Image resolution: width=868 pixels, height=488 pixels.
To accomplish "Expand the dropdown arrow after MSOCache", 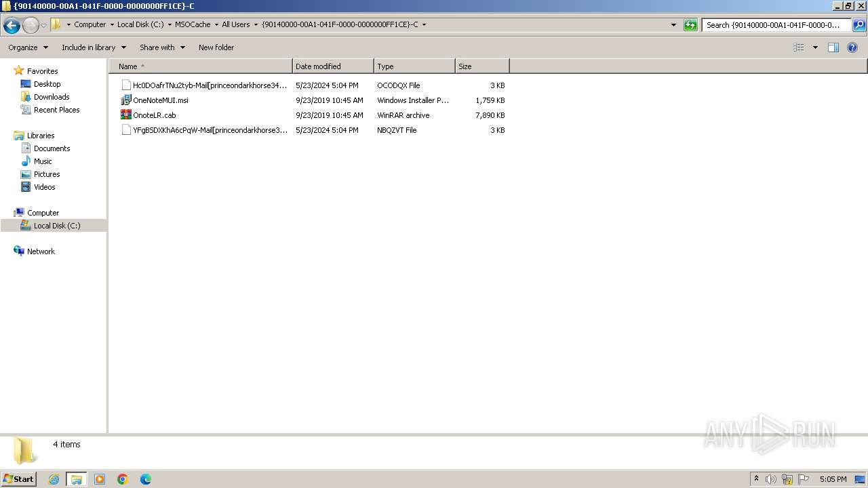I will coord(216,25).
